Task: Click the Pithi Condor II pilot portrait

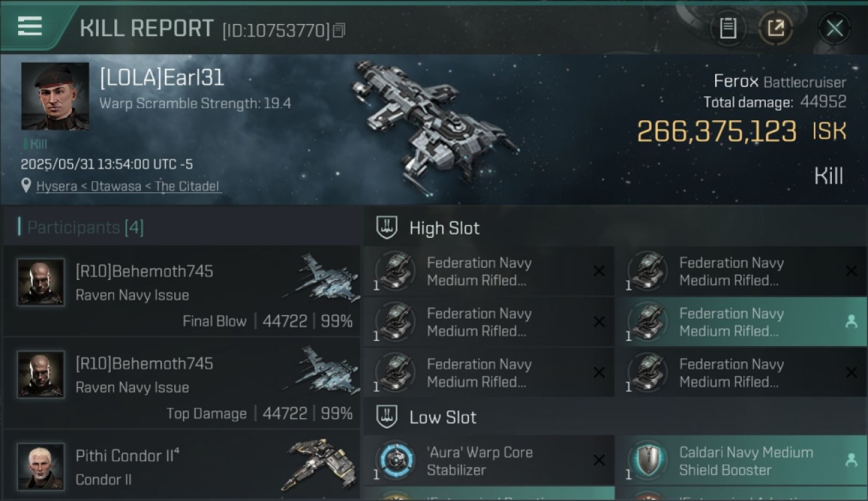Action: [41, 466]
